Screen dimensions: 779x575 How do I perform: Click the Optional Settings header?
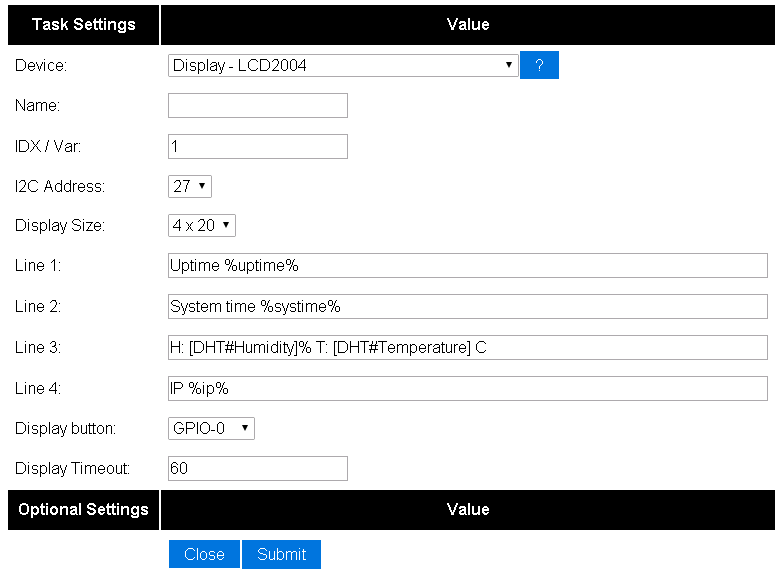(83, 510)
